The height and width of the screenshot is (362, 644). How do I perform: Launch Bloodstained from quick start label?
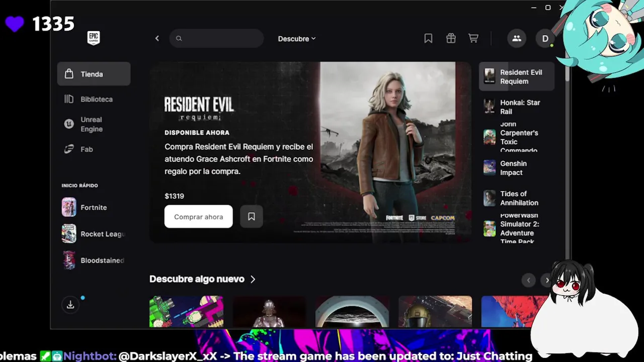(x=103, y=260)
